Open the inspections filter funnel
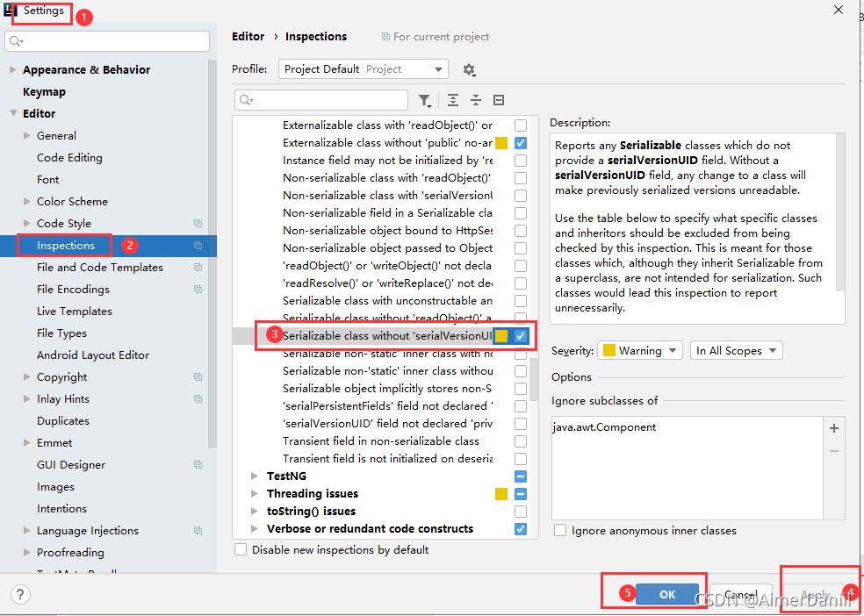864x616 pixels. point(424,100)
